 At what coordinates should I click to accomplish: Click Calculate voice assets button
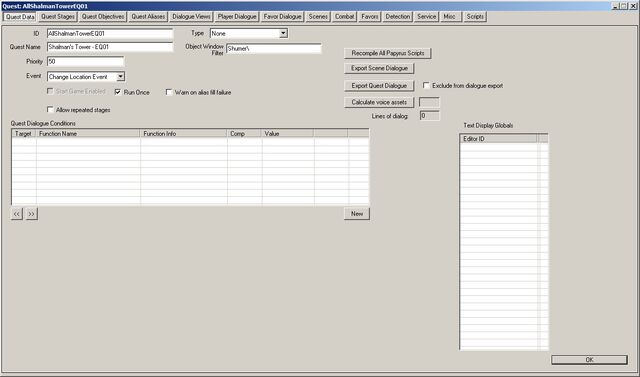379,102
